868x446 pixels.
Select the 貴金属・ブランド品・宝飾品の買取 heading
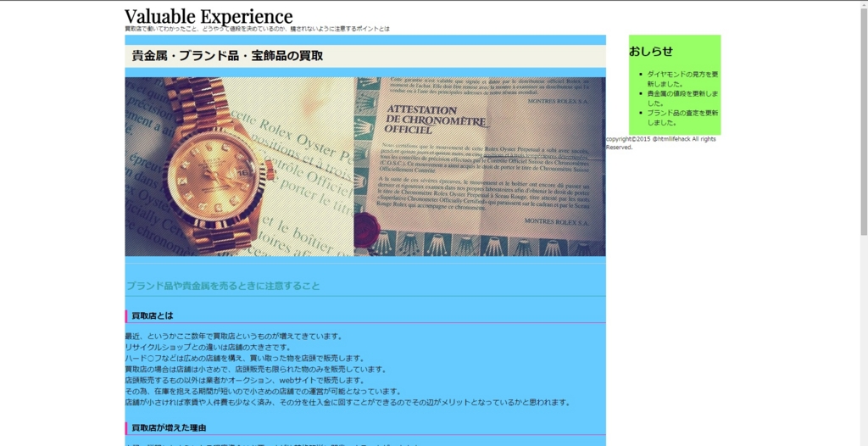tap(227, 56)
